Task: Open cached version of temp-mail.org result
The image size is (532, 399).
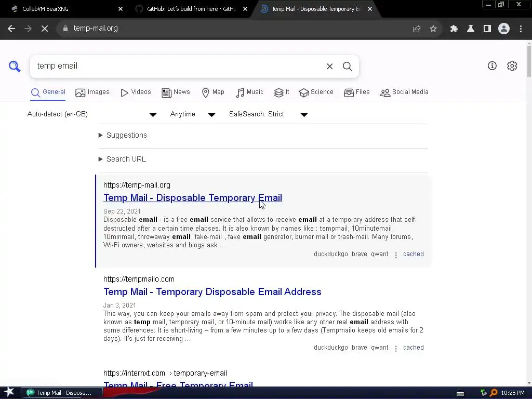Action: click(413, 254)
